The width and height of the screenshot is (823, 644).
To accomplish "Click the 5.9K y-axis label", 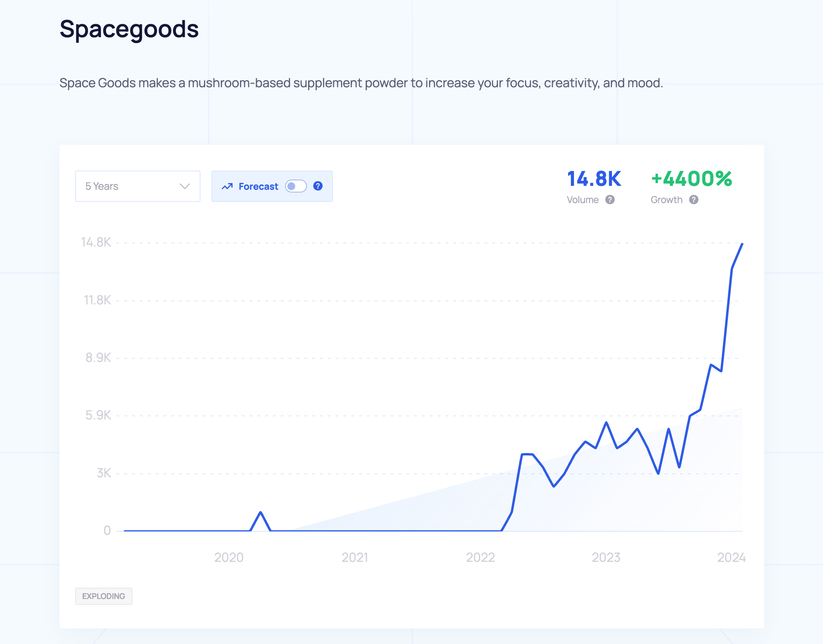I will click(x=98, y=415).
